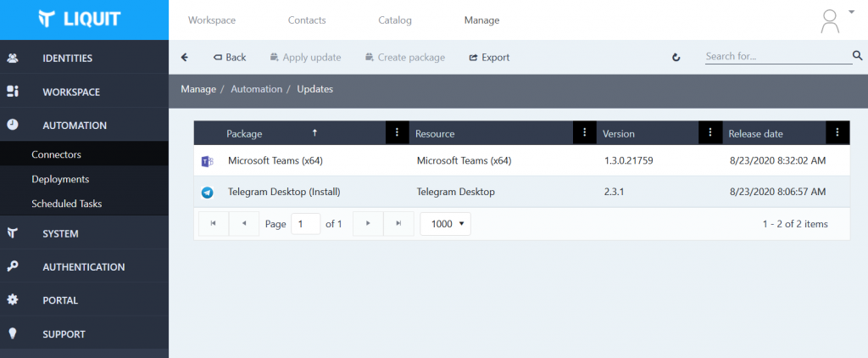Select the Microsoft Teams (x64) package row

click(521, 160)
